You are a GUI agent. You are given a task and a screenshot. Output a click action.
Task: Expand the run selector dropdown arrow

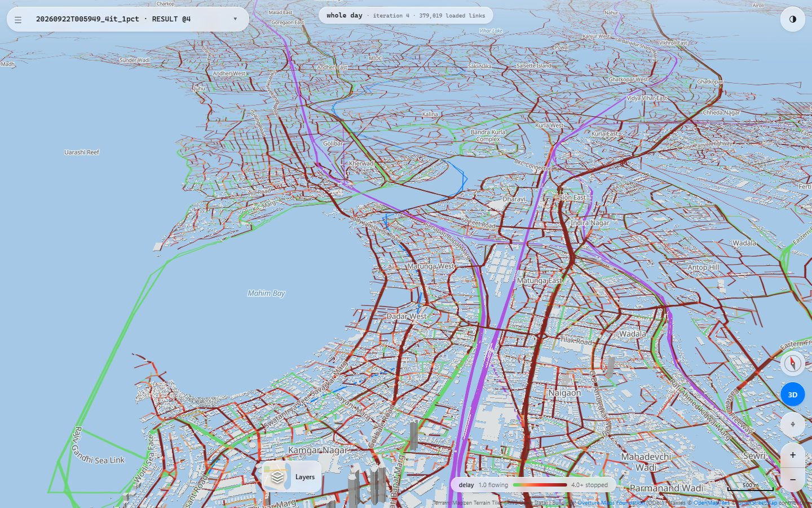235,19
